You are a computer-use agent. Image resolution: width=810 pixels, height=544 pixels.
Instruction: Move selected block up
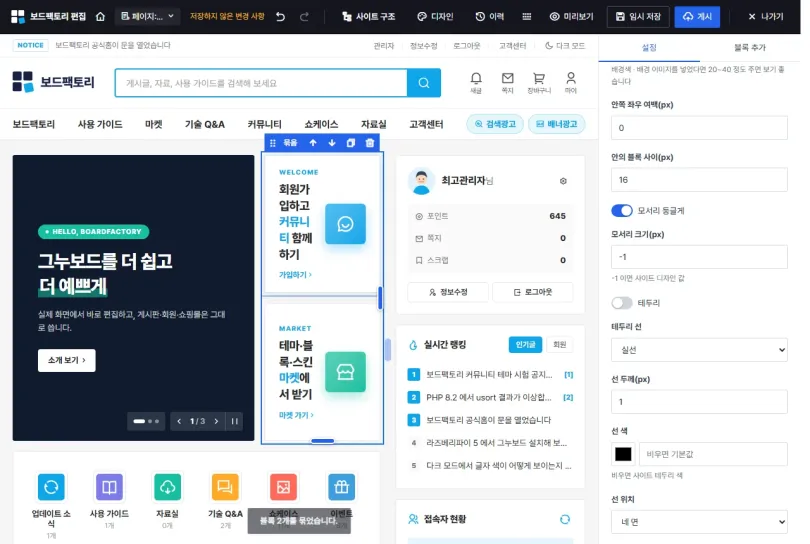point(313,143)
